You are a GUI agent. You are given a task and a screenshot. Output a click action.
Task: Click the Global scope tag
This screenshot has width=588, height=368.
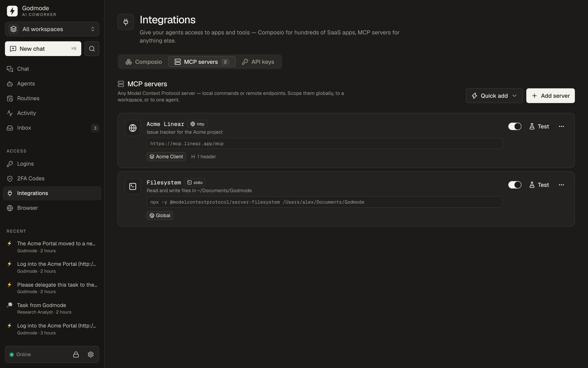[160, 216]
